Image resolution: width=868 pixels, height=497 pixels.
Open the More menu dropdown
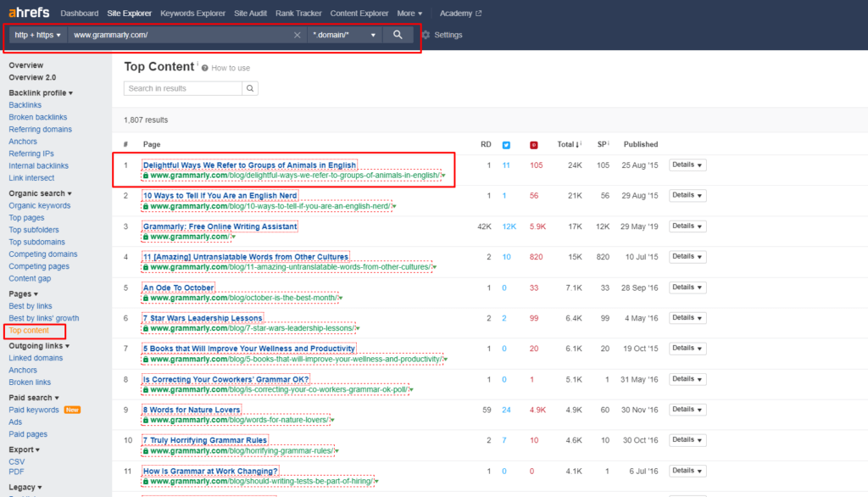tap(409, 14)
